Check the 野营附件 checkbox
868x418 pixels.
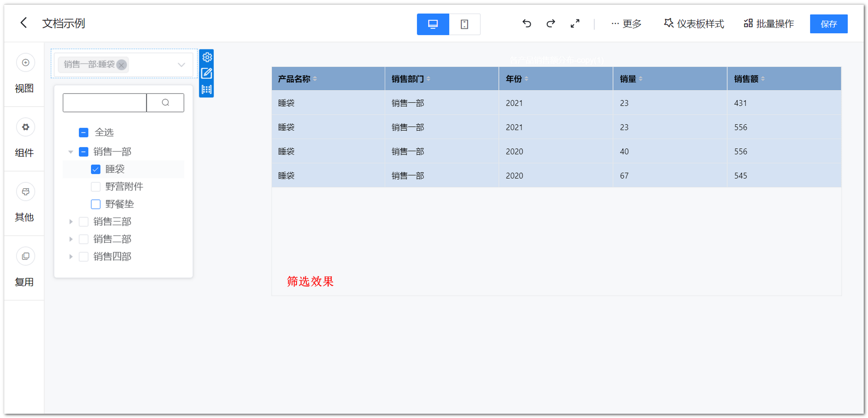(x=96, y=187)
